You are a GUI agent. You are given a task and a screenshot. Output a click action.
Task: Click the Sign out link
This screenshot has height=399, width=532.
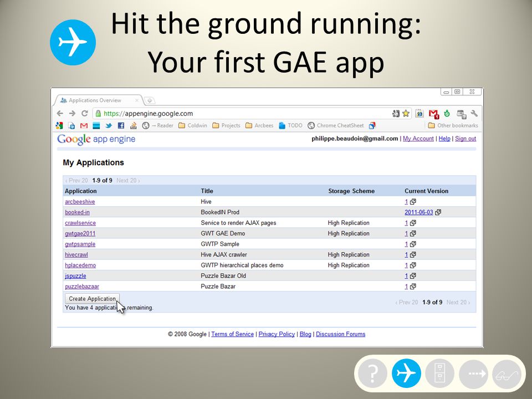(465, 139)
